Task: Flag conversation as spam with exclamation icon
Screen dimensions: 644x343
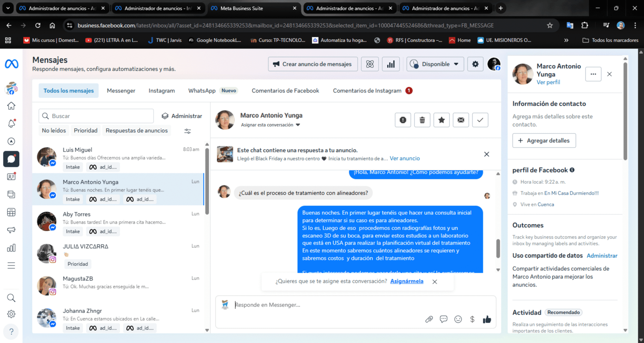Action: 403,120
